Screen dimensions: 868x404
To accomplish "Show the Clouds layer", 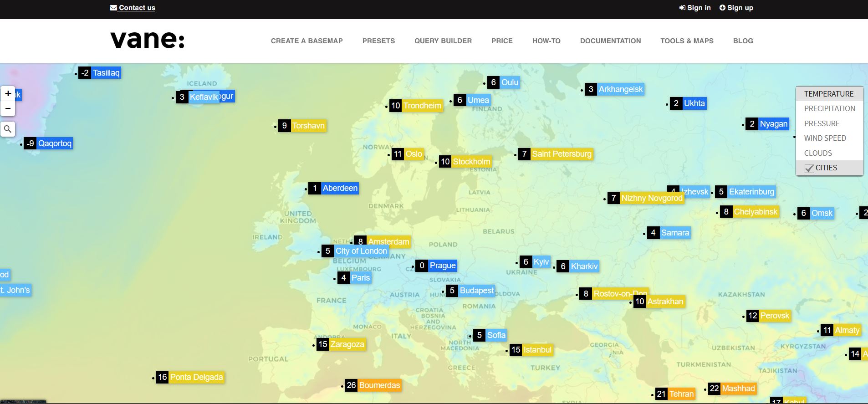I will tap(817, 153).
